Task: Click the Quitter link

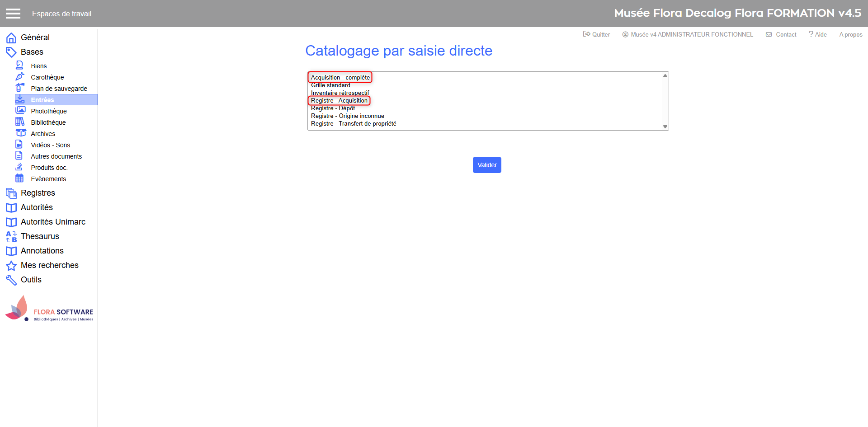Action: click(597, 34)
